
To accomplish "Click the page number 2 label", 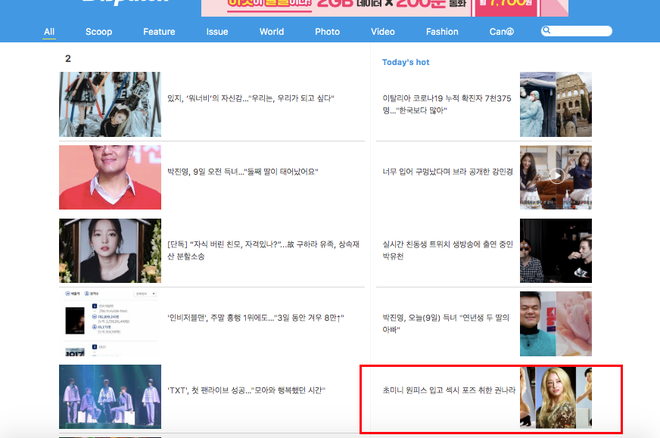I will [68, 58].
